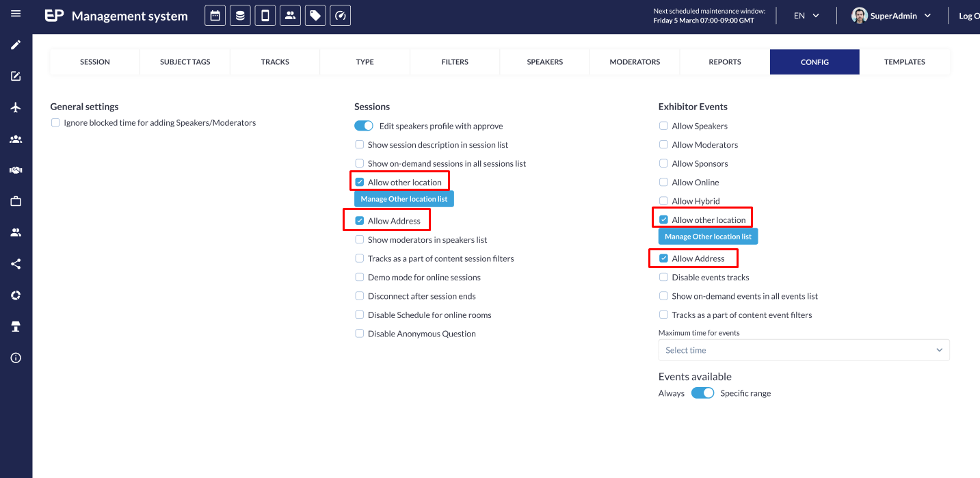
Task: Open the briefcase icon in sidebar
Action: click(x=16, y=201)
